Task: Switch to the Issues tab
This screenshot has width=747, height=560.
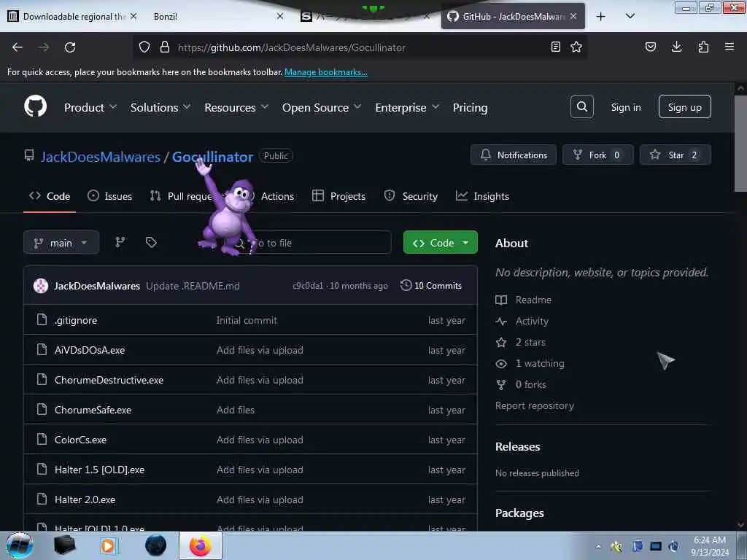Action: tap(110, 196)
